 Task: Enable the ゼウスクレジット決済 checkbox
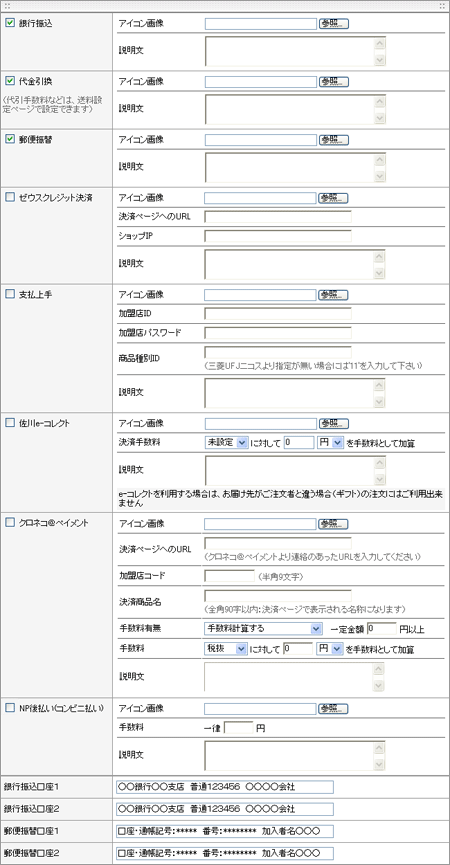9,197
